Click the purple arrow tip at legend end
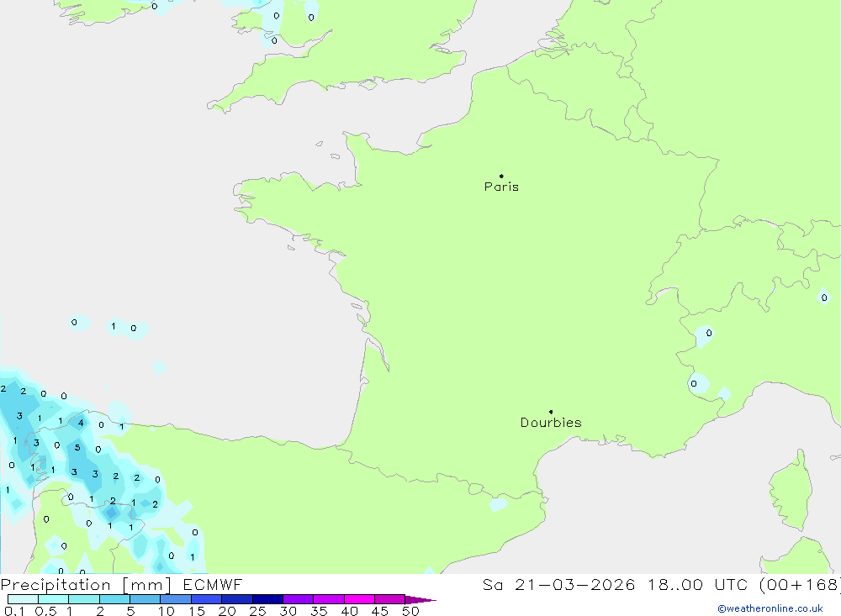The image size is (841, 616). click(x=420, y=599)
